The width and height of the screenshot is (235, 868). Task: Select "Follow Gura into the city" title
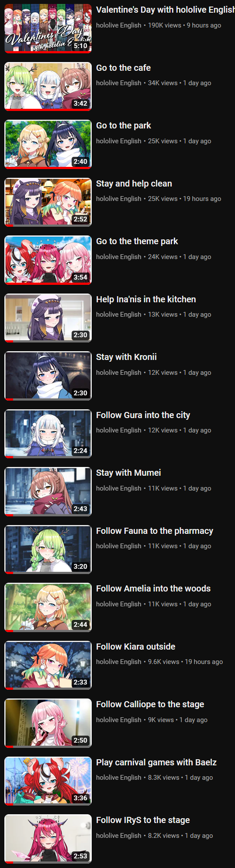[143, 415]
